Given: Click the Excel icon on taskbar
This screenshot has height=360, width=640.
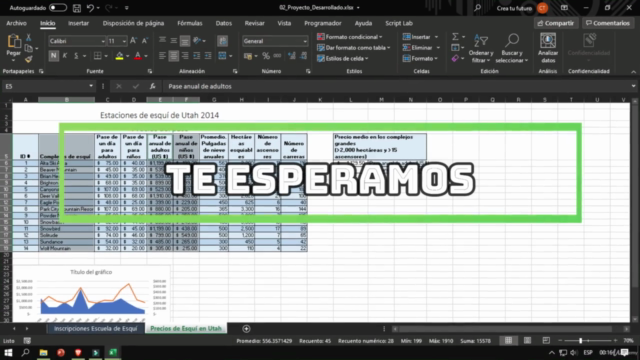Looking at the screenshot, I should tap(113, 352).
